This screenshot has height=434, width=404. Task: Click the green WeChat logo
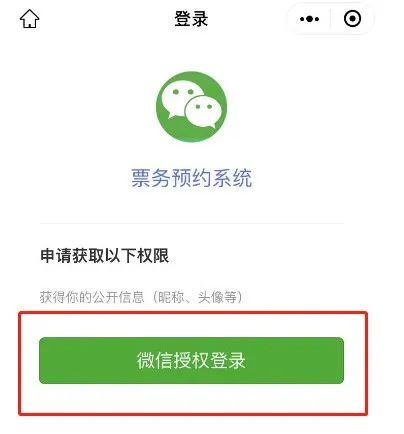(192, 107)
